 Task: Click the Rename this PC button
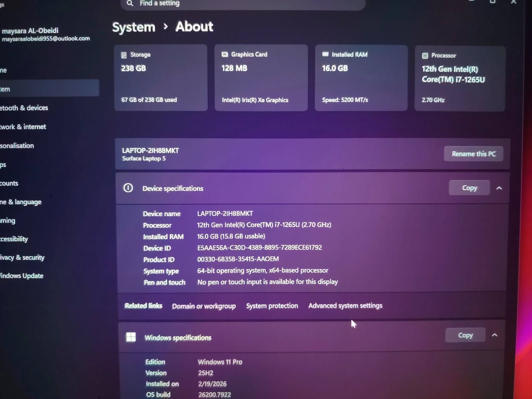(473, 153)
